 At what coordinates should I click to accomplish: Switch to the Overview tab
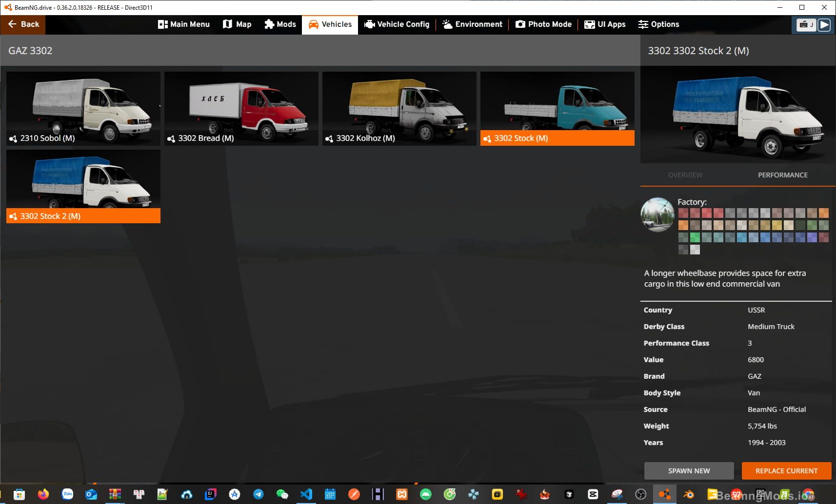coord(685,175)
